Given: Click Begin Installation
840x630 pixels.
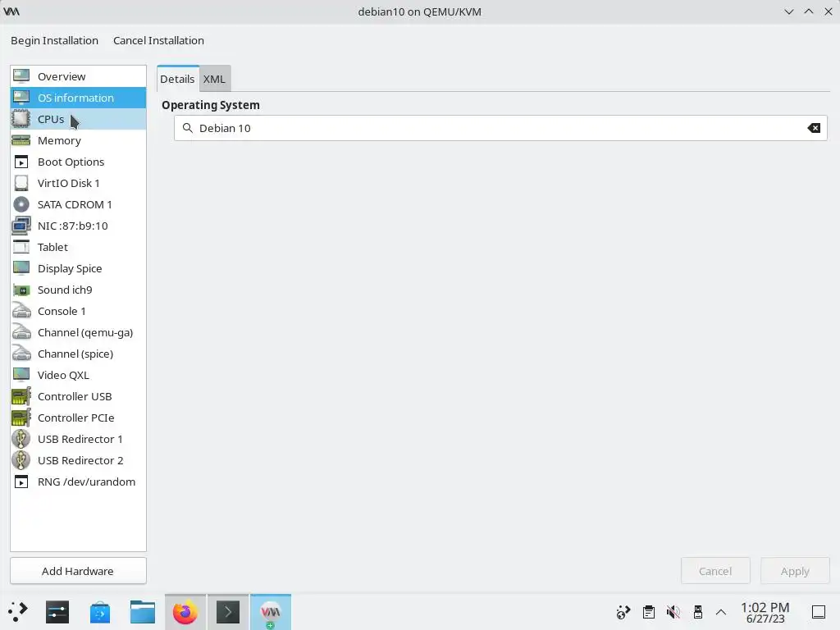Looking at the screenshot, I should tap(55, 41).
